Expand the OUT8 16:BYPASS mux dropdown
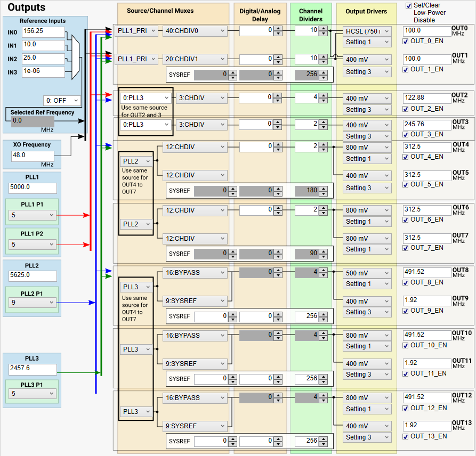Viewport: 476px width, 456px height. click(x=195, y=273)
